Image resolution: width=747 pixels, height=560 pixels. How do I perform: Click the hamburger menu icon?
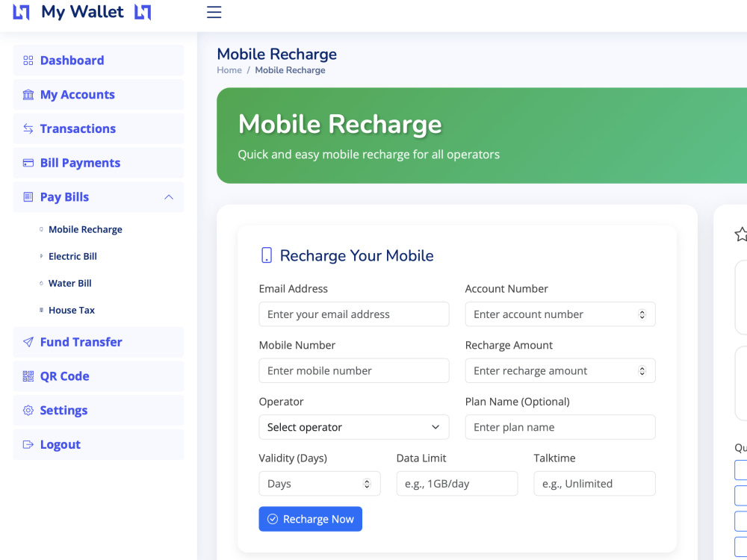(214, 12)
